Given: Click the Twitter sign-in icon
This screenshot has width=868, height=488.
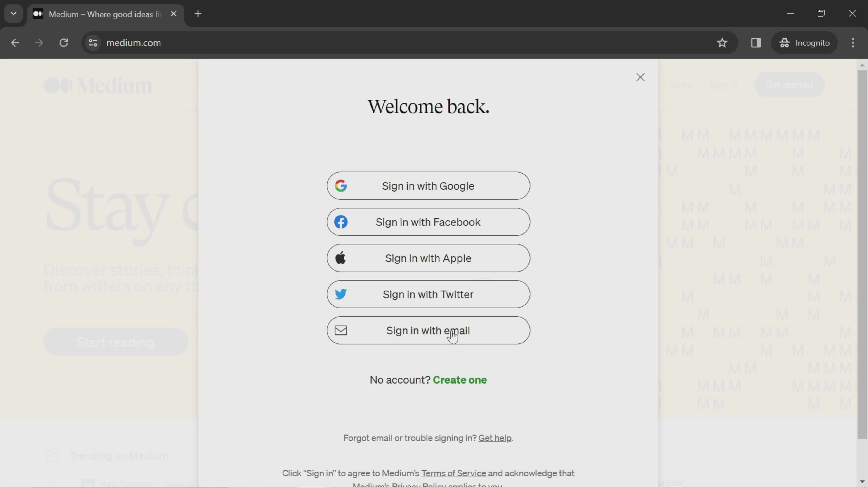Looking at the screenshot, I should (340, 294).
